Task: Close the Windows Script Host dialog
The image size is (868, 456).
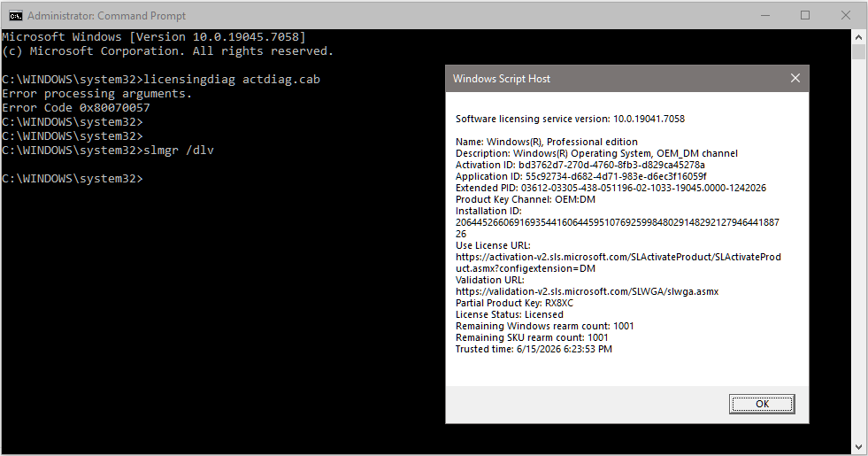Action: (x=795, y=78)
